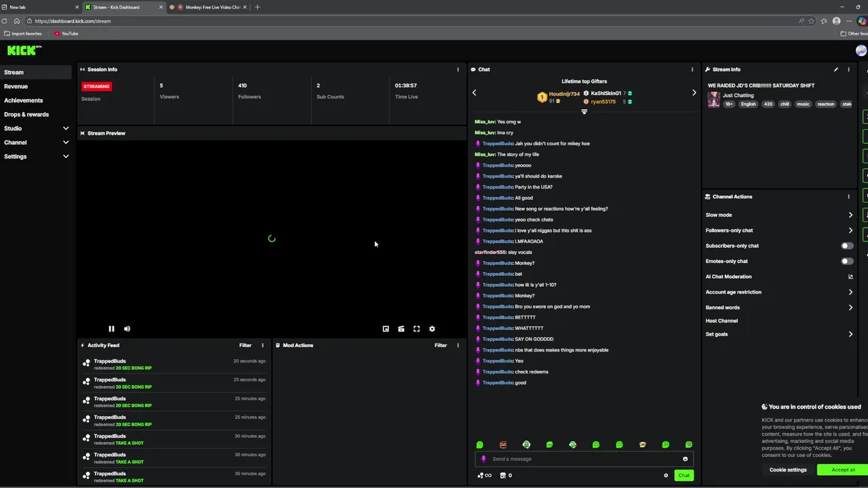
Task: Click the Send a message input
Action: click(x=583, y=459)
